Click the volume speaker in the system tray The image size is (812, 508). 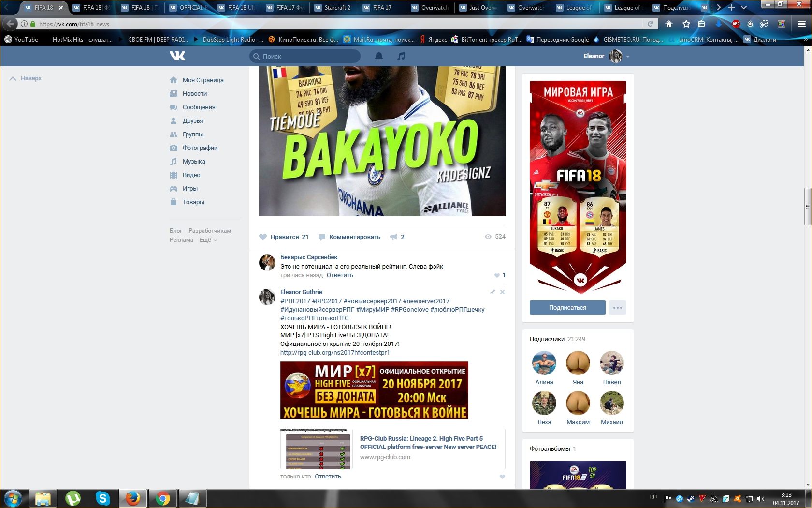click(760, 498)
